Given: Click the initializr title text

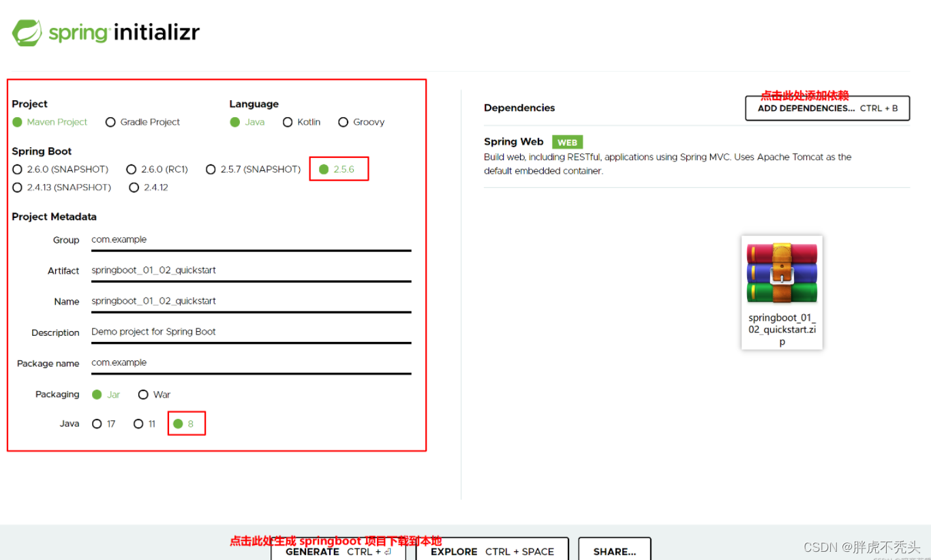Looking at the screenshot, I should pos(156,33).
